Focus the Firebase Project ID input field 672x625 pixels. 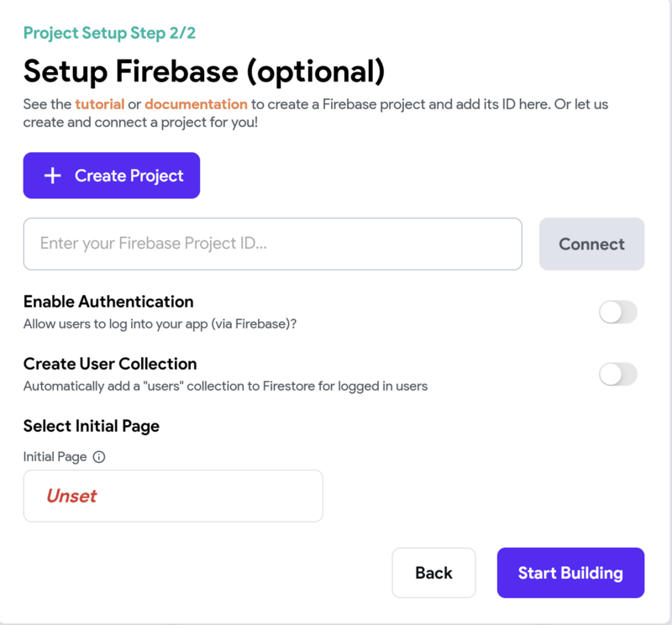coord(272,244)
